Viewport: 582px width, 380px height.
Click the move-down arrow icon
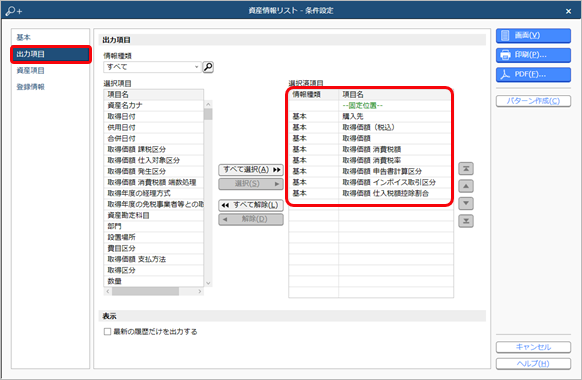[x=466, y=203]
